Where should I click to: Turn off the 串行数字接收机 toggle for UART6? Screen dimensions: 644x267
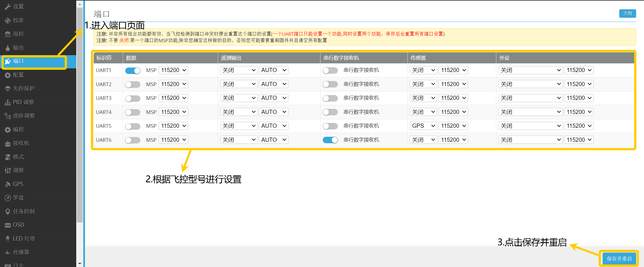point(330,140)
